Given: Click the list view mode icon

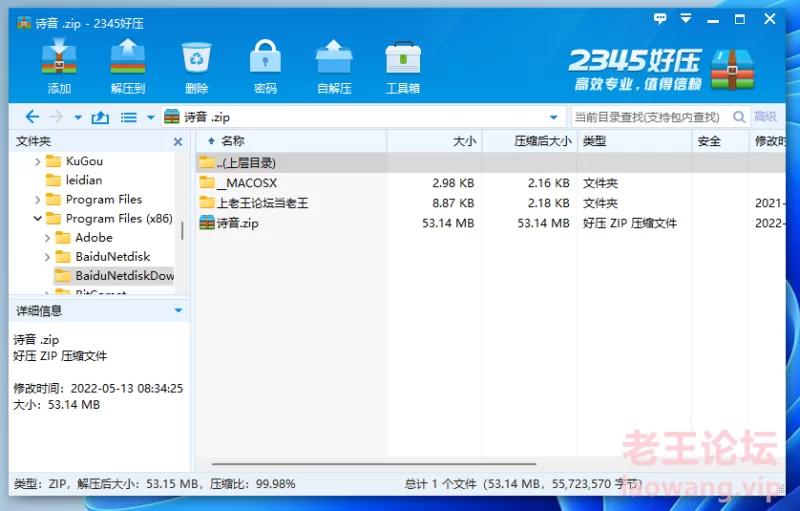Looking at the screenshot, I should (129, 118).
